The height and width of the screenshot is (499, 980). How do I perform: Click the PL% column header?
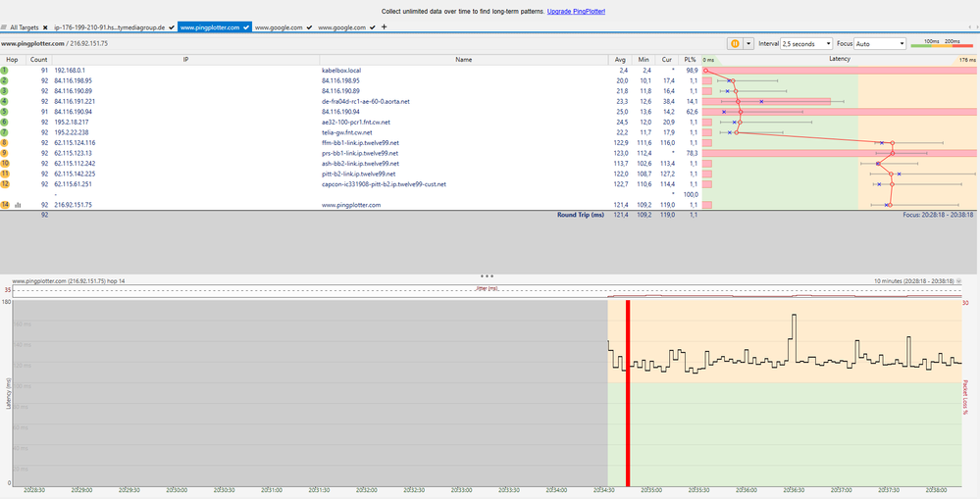tap(690, 60)
